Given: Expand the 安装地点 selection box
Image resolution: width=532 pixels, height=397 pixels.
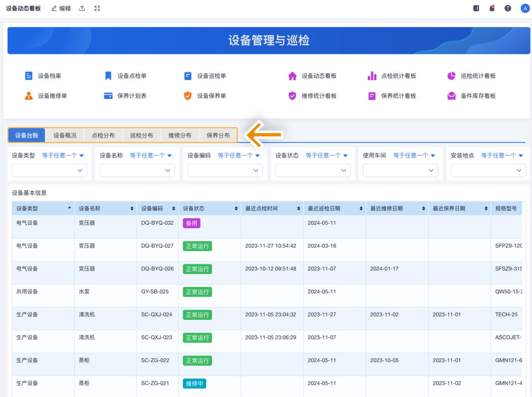Looking at the screenshot, I should 488,170.
